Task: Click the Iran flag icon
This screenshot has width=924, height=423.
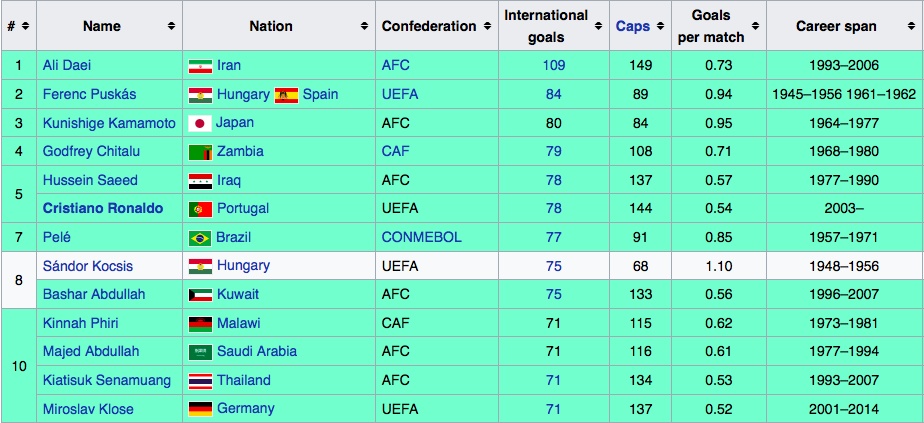Action: click(x=200, y=66)
